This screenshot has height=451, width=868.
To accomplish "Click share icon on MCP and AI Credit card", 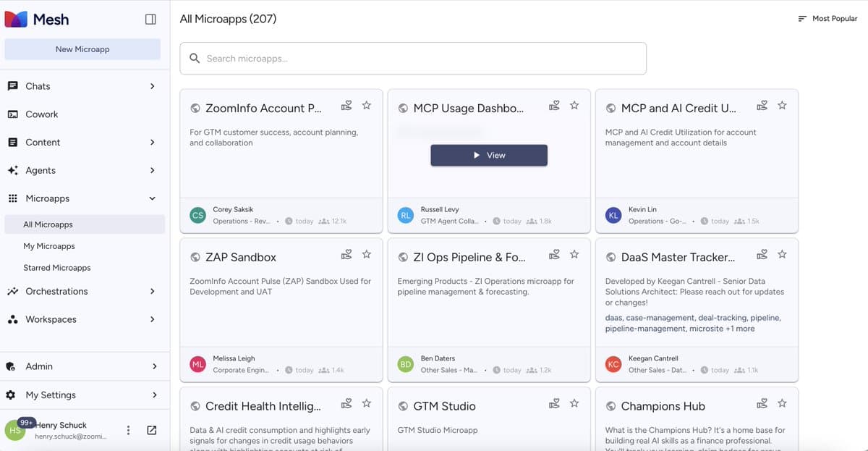I will click(762, 106).
